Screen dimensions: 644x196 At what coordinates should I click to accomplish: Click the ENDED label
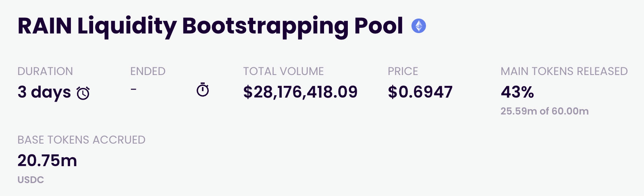point(147,71)
